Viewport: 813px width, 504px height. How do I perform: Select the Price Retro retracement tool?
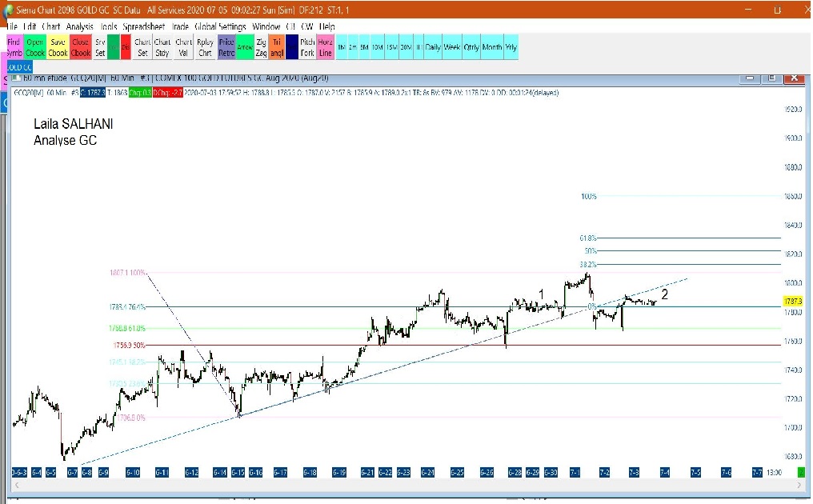(x=226, y=47)
